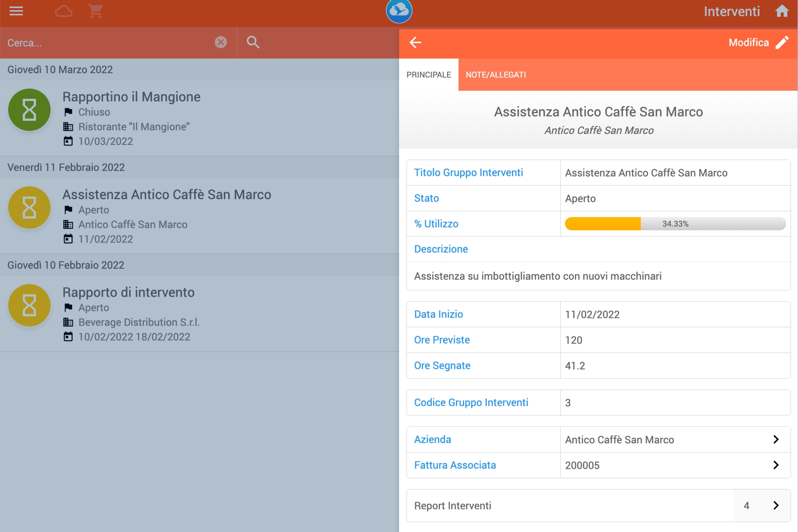Switch to the PRINCIPALE tab
Image resolution: width=798 pixels, height=532 pixels.
pyautogui.click(x=429, y=75)
